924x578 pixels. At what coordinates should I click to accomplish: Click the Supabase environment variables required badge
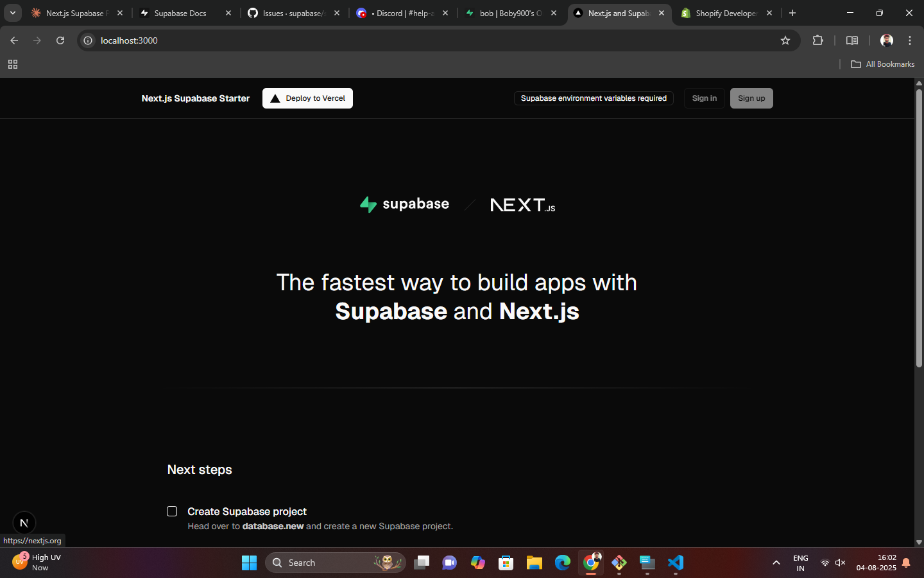[594, 98]
